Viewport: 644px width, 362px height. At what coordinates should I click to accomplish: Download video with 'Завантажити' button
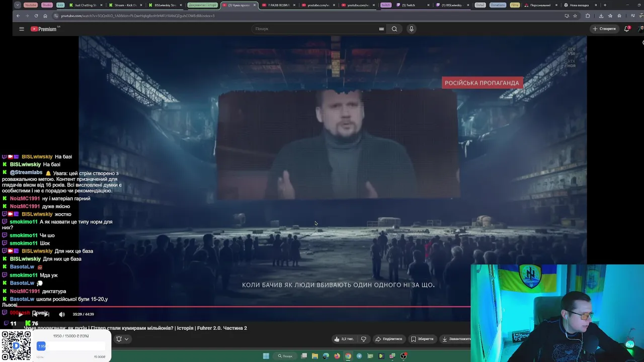[x=456, y=339]
